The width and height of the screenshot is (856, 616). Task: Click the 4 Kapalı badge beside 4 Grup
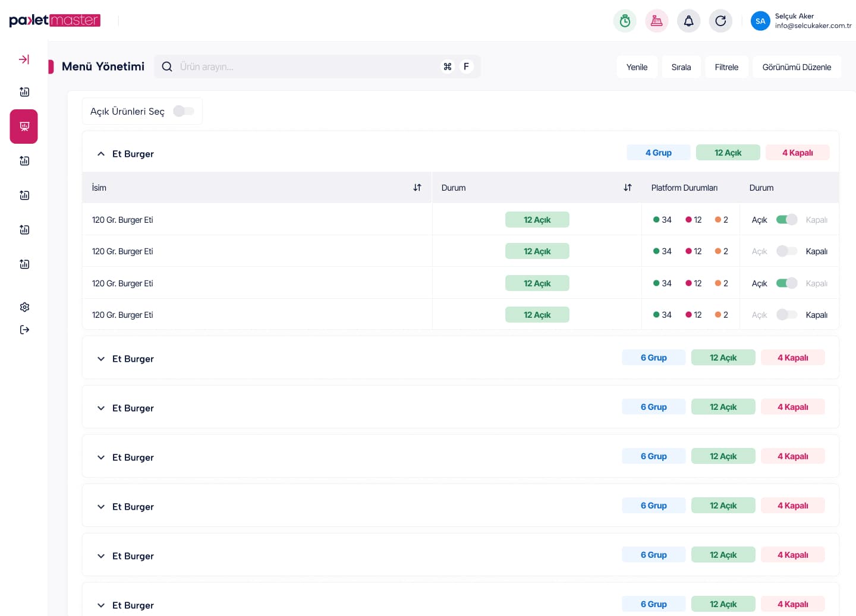click(798, 153)
